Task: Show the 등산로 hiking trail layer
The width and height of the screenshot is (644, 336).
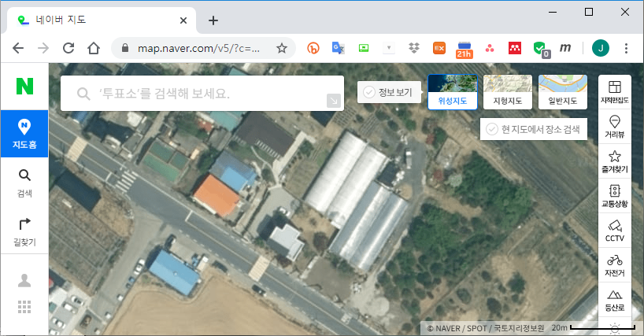Action: tap(615, 300)
